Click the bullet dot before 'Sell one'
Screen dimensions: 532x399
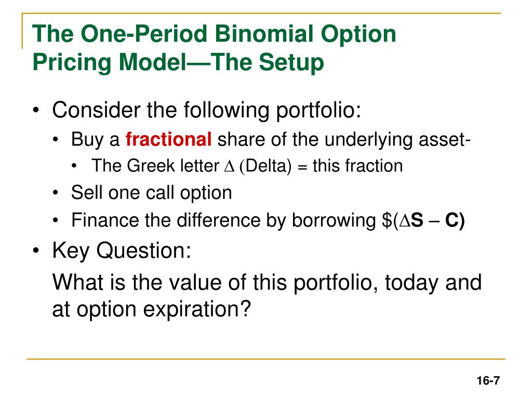point(56,193)
